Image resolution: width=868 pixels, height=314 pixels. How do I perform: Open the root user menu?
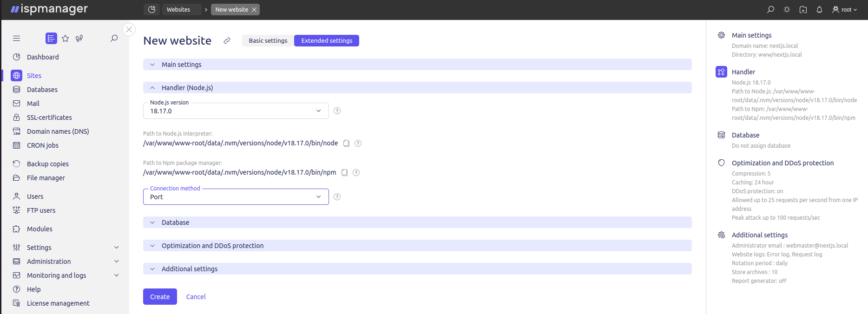click(x=844, y=9)
